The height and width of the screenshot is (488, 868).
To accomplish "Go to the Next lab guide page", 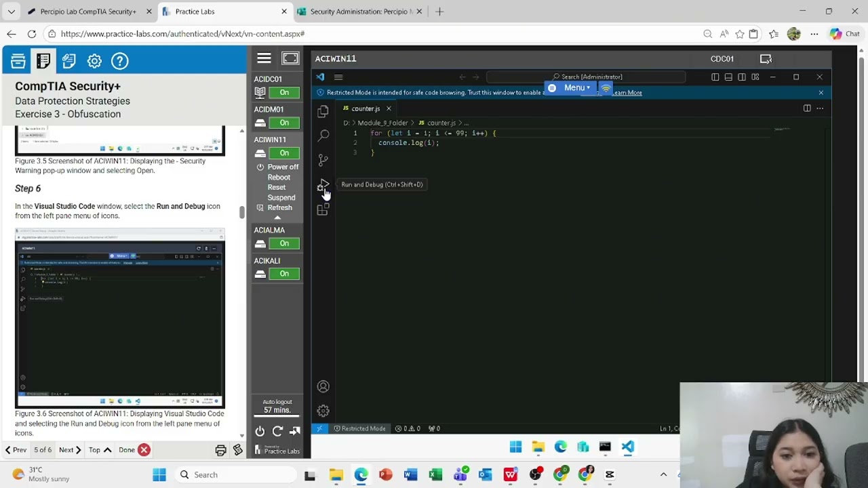I will (70, 450).
